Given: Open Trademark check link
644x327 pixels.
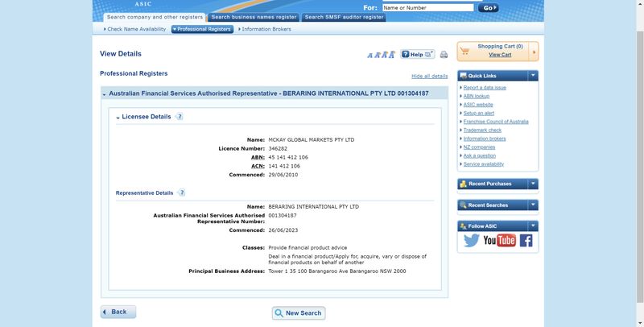Looking at the screenshot, I should point(482,130).
